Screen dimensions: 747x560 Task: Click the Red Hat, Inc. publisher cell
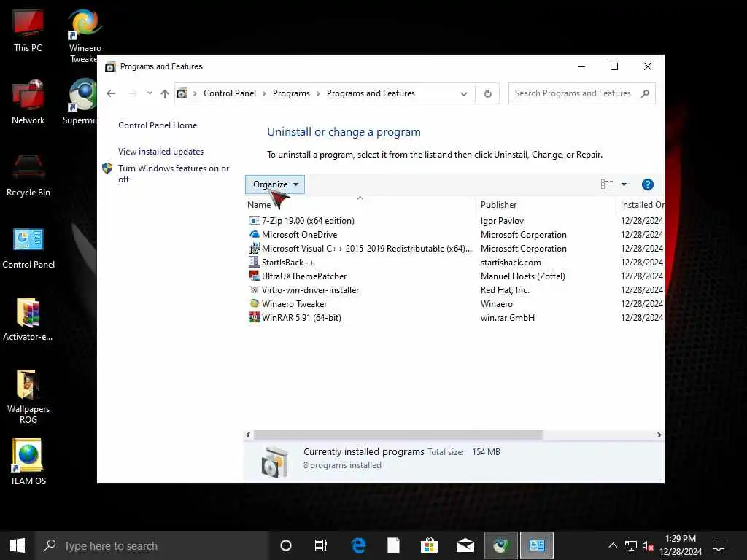505,289
